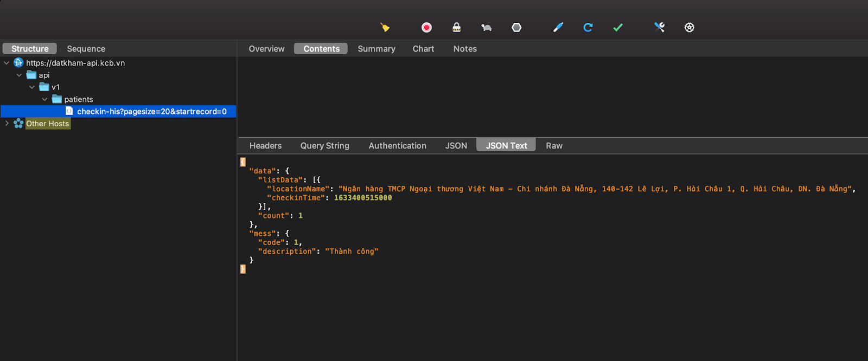Click the "code" key in JSON
Viewport: 868px width, 361px height.
pos(271,242)
